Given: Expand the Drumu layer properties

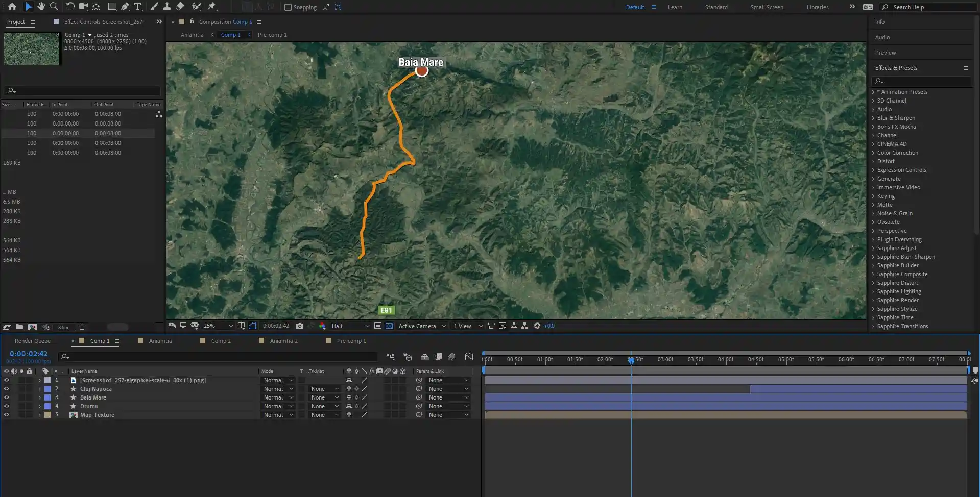Looking at the screenshot, I should [39, 406].
